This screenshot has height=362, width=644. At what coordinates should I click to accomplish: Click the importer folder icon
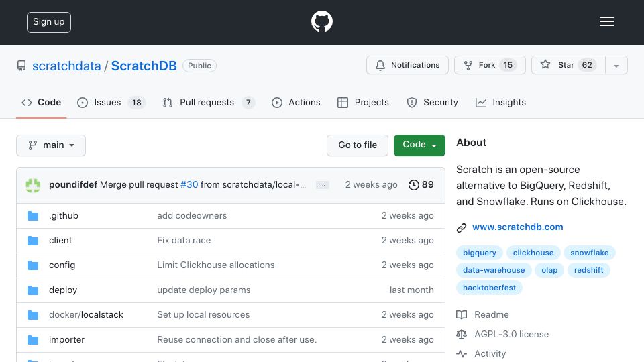tap(33, 340)
